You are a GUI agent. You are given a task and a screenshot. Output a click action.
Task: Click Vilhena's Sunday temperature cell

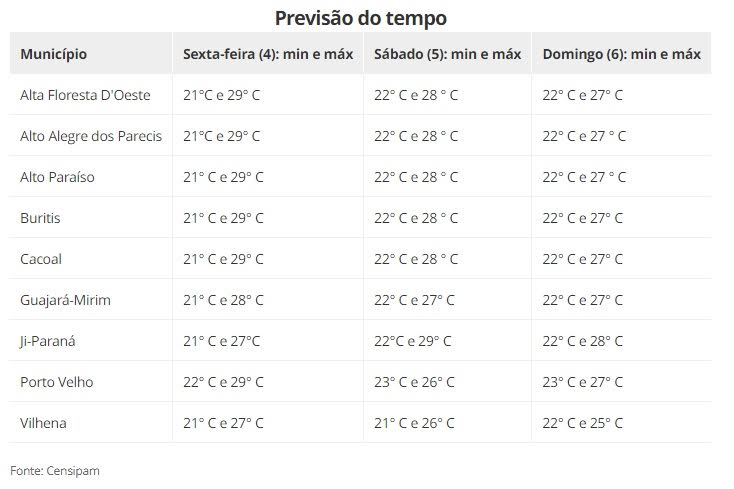coord(582,423)
